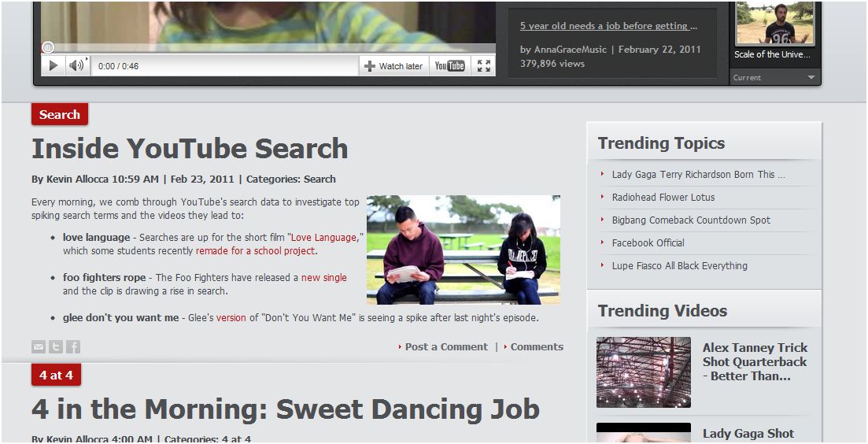
Task: Expand the Current playlist dropdown arrow
Action: click(x=811, y=78)
